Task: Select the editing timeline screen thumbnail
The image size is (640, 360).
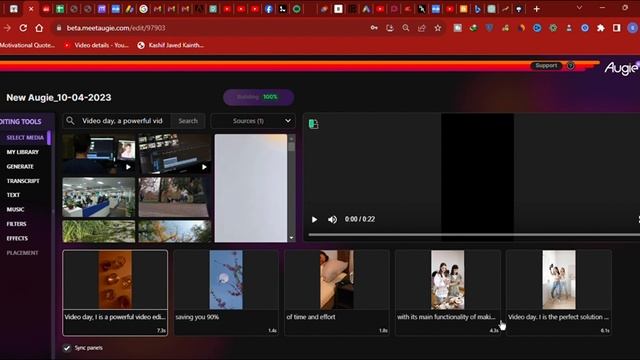Action: tap(175, 154)
